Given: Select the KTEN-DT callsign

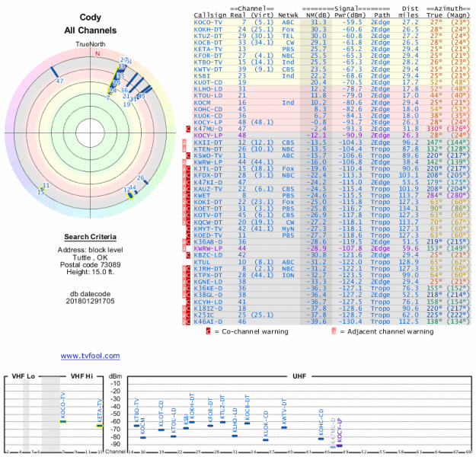Looking at the screenshot, I should [x=208, y=149].
